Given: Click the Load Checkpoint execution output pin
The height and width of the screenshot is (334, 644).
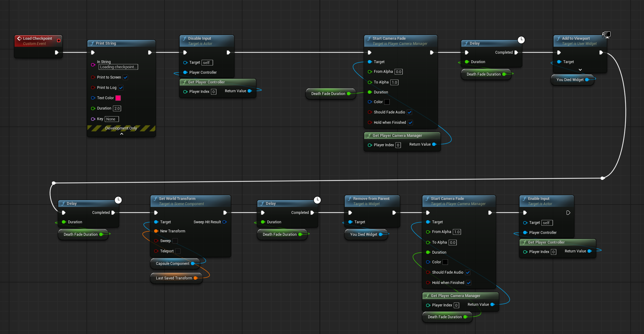Looking at the screenshot, I should pyautogui.click(x=56, y=52).
